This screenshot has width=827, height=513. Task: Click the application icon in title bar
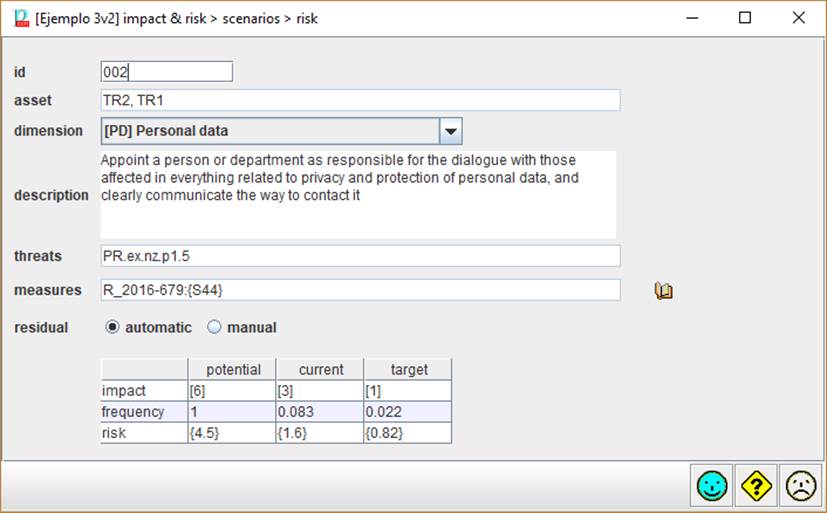[20, 18]
